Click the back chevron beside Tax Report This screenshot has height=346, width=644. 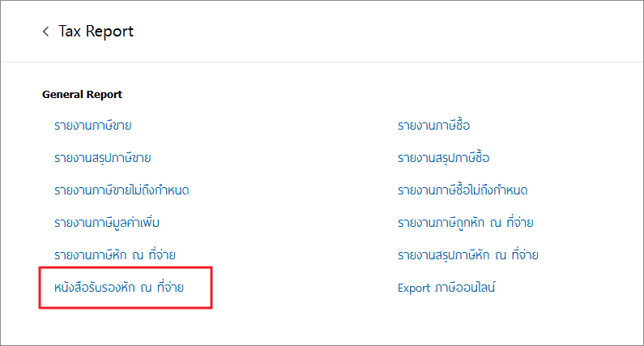point(45,32)
